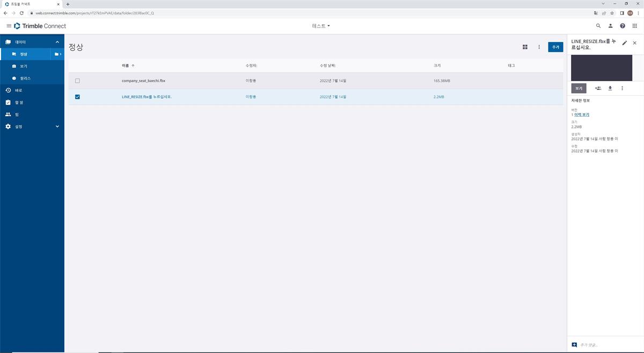Click the Trimble Connect logo

(40, 25)
